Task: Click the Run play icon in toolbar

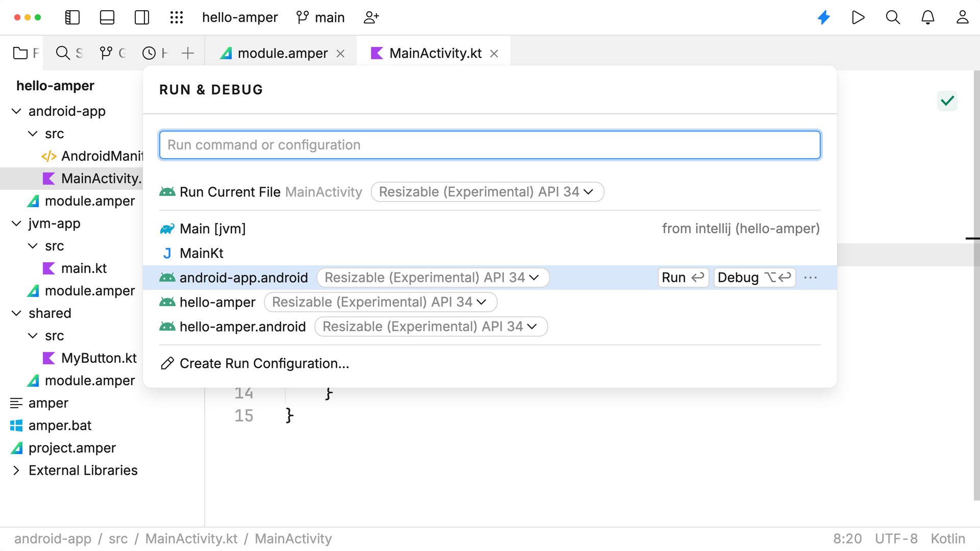Action: (859, 17)
